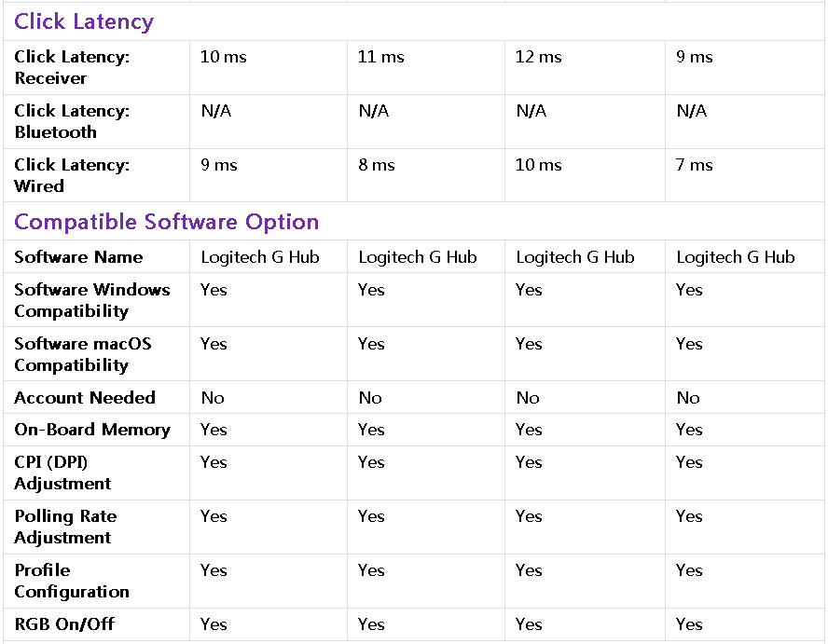This screenshot has width=828, height=644.
Task: Select the Software Name row label
Action: pos(78,257)
